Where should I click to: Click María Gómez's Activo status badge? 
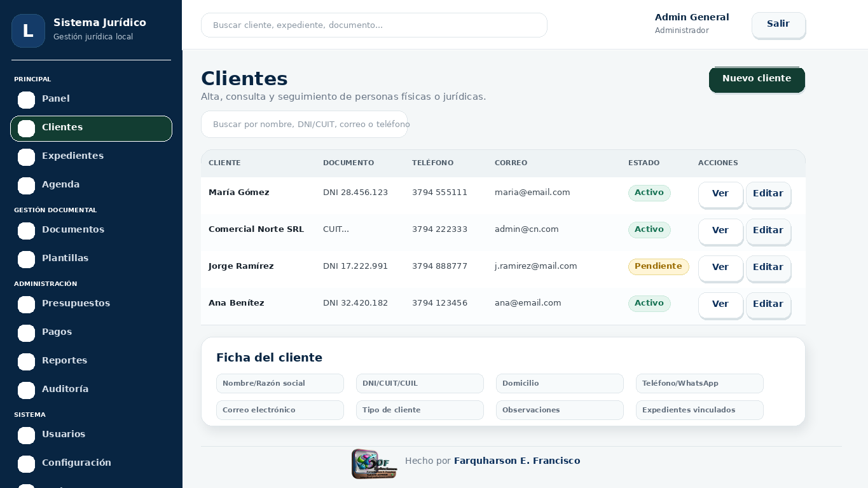pos(649,193)
